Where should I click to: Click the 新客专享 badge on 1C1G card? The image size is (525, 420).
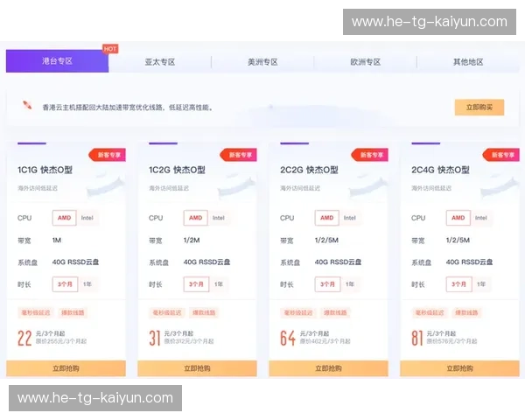[x=108, y=155]
